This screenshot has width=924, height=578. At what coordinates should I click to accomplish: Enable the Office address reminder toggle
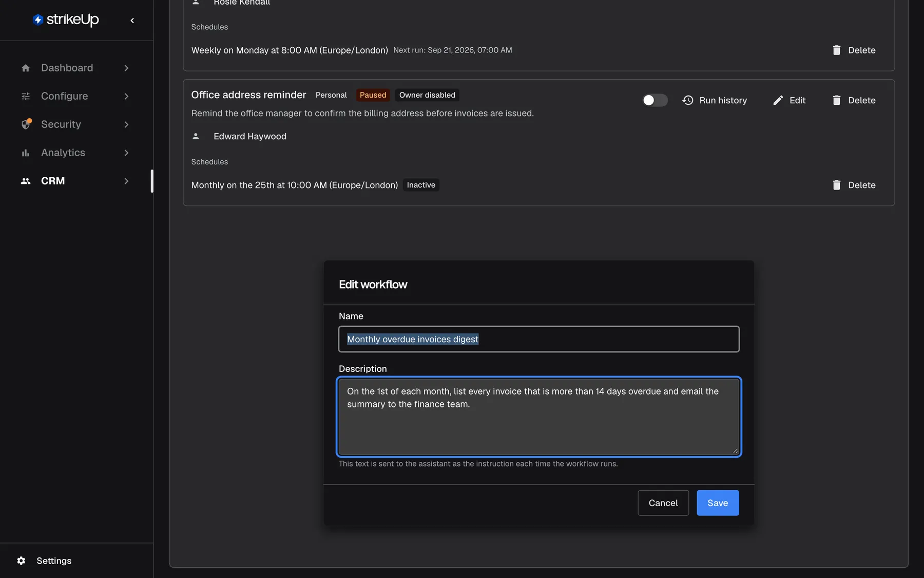click(x=655, y=100)
